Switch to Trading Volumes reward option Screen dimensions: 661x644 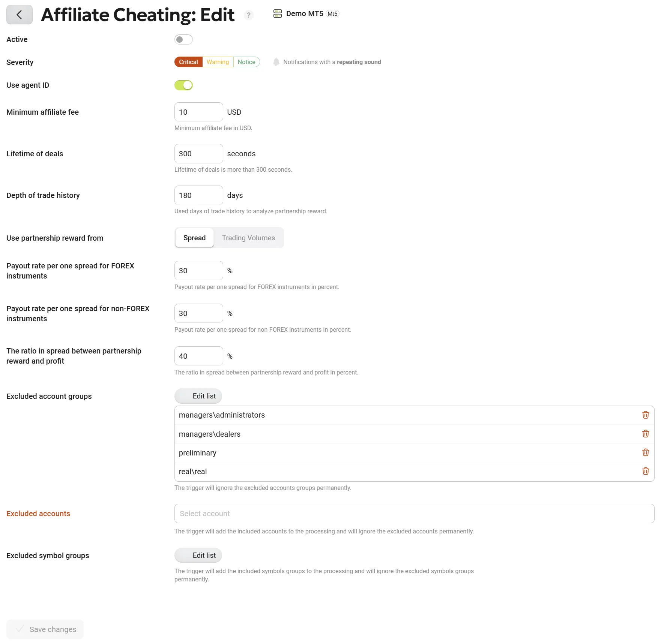pos(248,238)
